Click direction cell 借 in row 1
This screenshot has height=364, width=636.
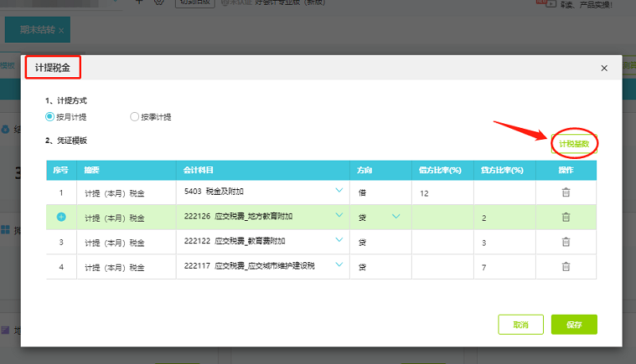(x=381, y=193)
